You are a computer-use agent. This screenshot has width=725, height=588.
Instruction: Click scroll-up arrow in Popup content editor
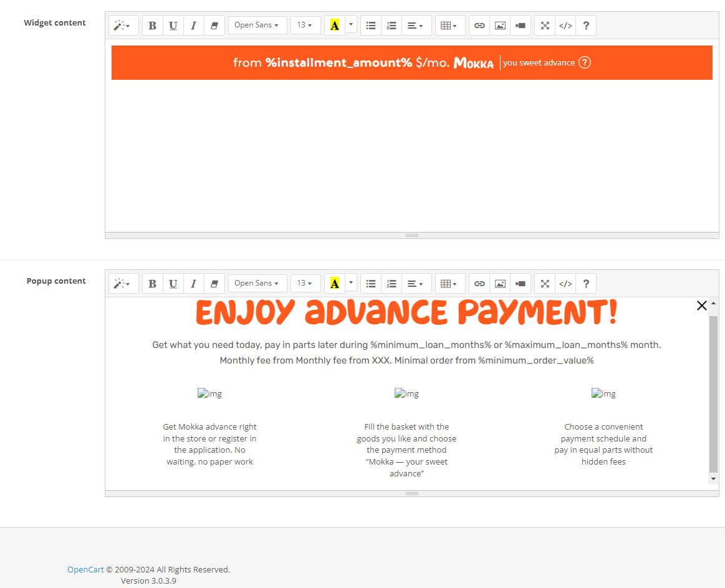(713, 303)
